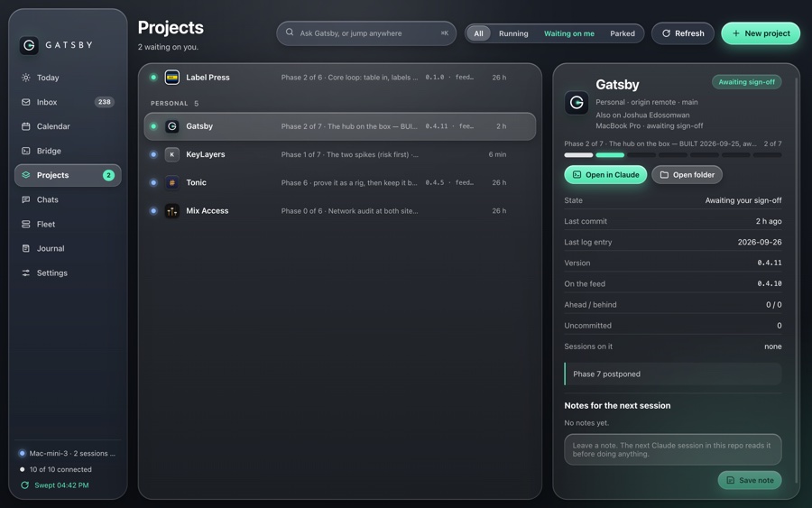Create a New project
812x508 pixels.
(761, 33)
